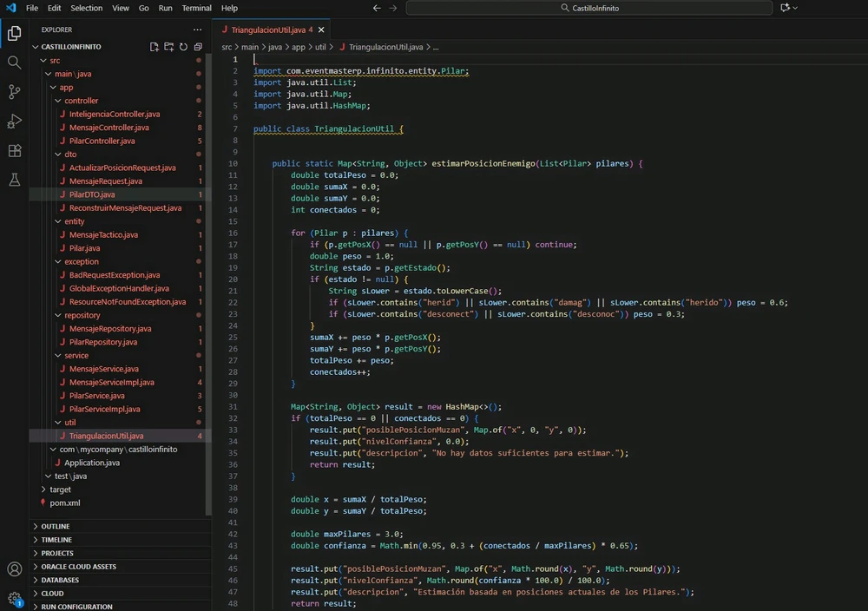Open the Run and Debug view

click(x=14, y=122)
